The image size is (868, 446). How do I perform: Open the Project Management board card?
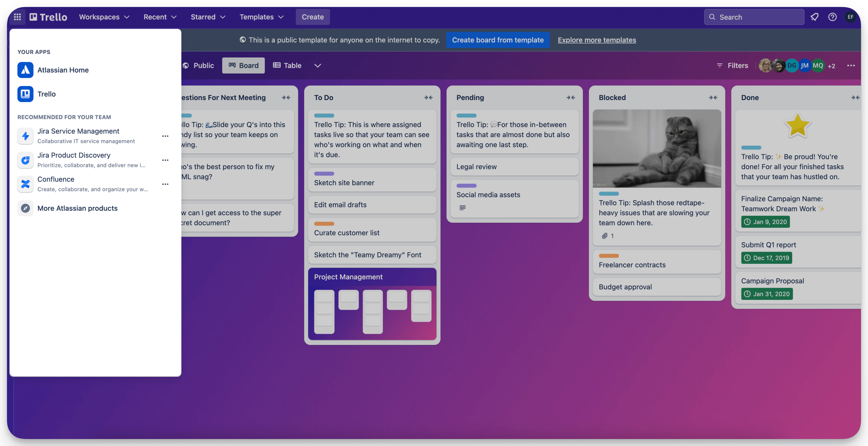tap(372, 304)
